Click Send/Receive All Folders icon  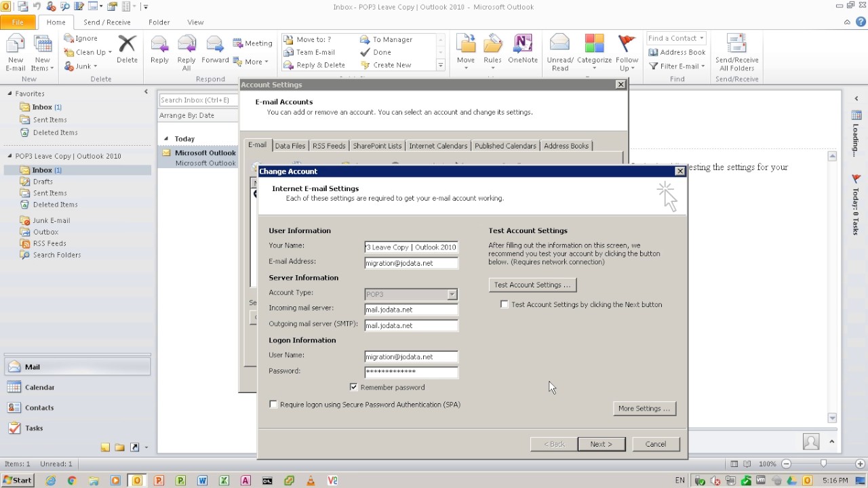tap(737, 53)
